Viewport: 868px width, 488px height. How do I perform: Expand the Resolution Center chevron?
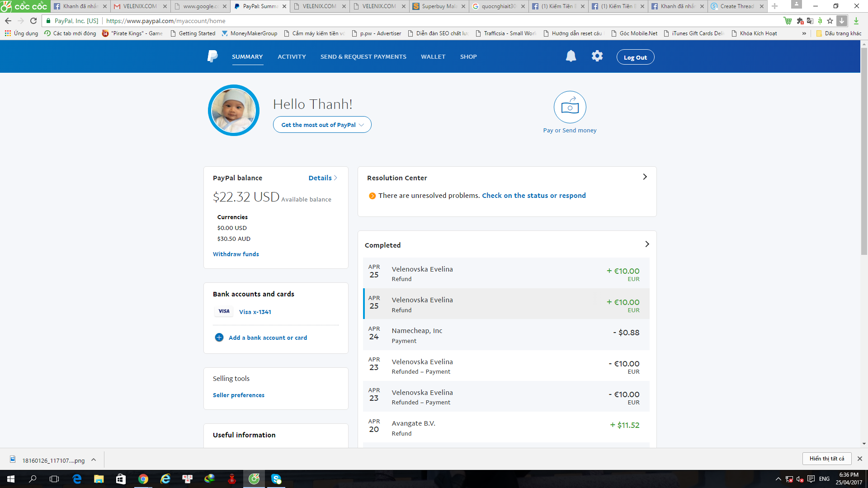pyautogui.click(x=645, y=177)
